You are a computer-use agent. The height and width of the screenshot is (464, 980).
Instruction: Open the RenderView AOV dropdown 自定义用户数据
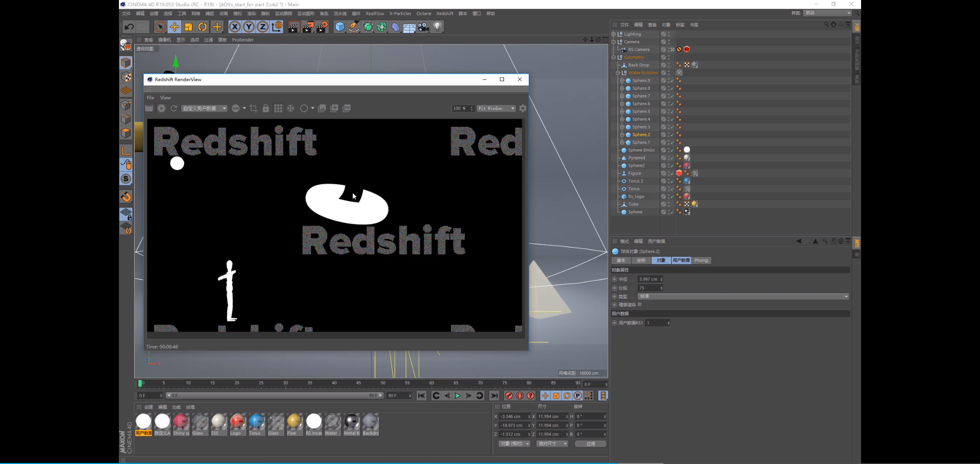coord(204,108)
